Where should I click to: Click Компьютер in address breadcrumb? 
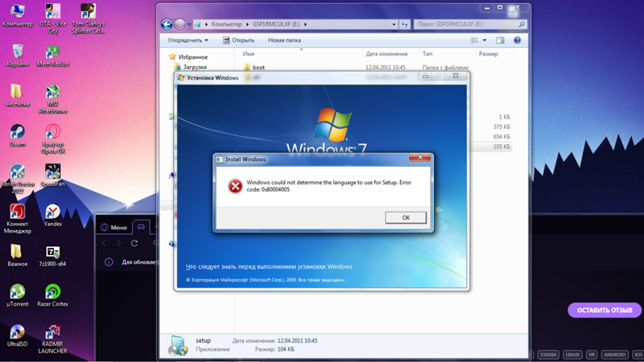(x=227, y=24)
